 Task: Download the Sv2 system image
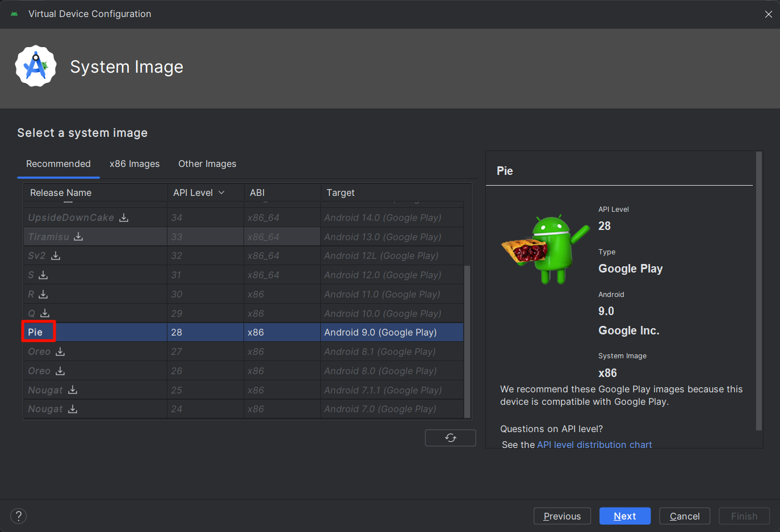[x=56, y=255]
